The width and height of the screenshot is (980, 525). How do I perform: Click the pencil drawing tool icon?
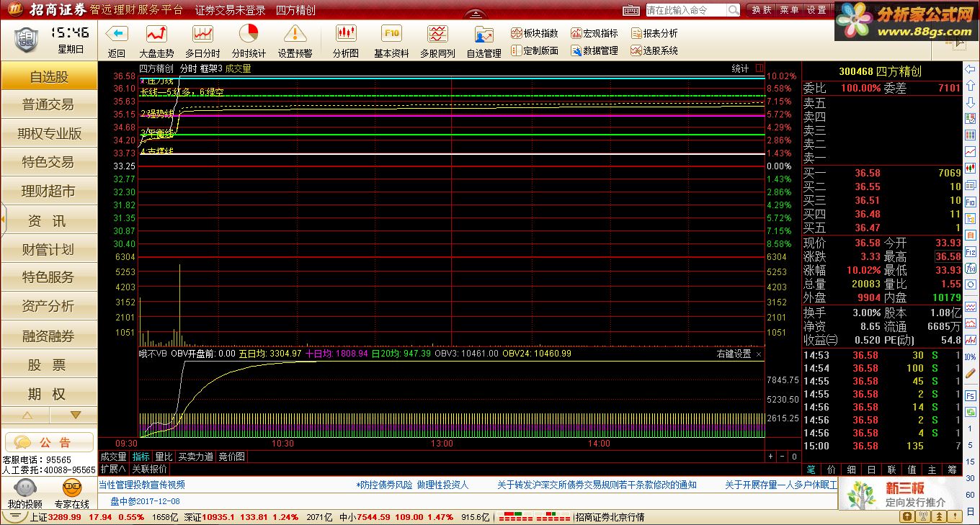[970, 373]
